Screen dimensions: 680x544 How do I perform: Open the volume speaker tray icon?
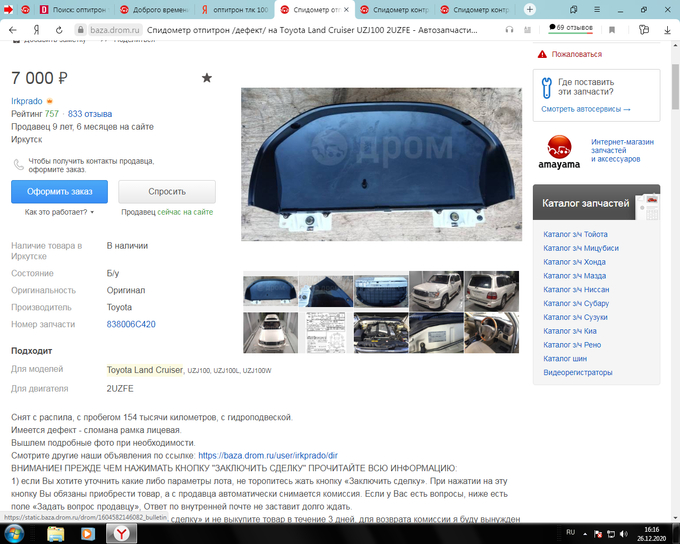(624, 534)
